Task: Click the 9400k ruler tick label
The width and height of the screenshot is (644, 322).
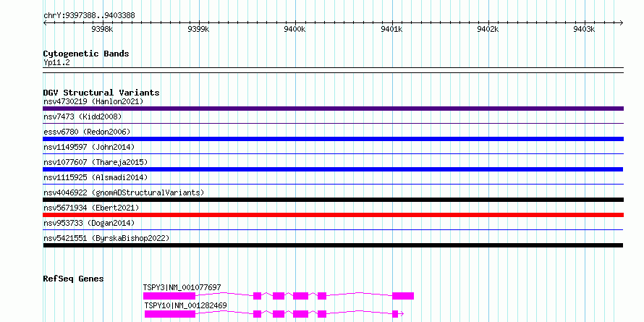Action: click(x=295, y=29)
